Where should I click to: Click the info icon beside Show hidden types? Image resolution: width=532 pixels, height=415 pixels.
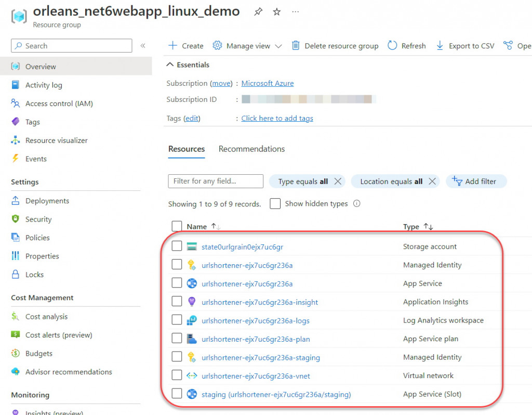point(356,203)
